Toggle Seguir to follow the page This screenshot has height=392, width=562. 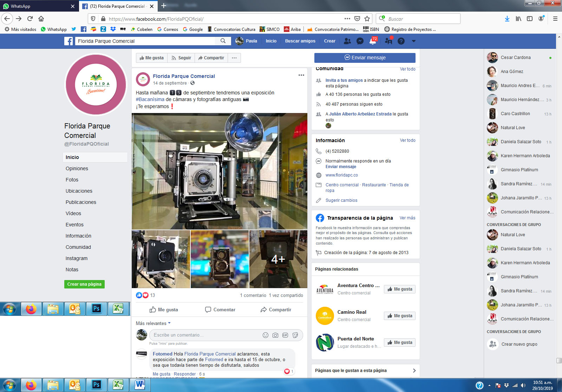pyautogui.click(x=181, y=58)
